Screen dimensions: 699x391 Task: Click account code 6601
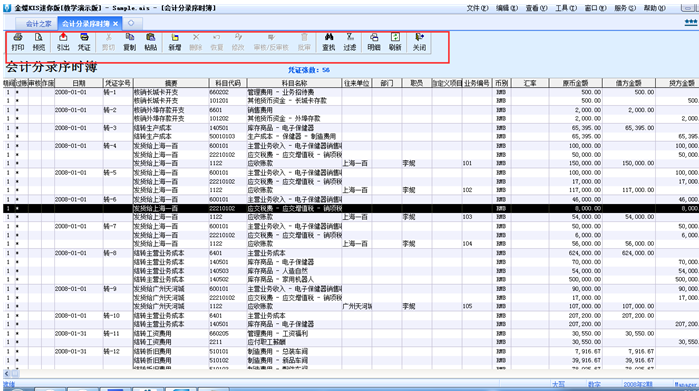[x=216, y=110]
